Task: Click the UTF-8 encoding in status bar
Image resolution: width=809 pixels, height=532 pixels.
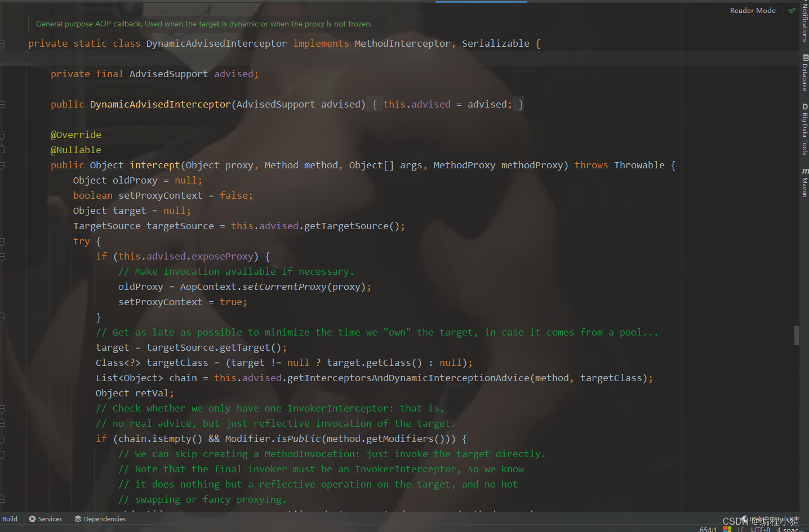Action: coord(760,530)
